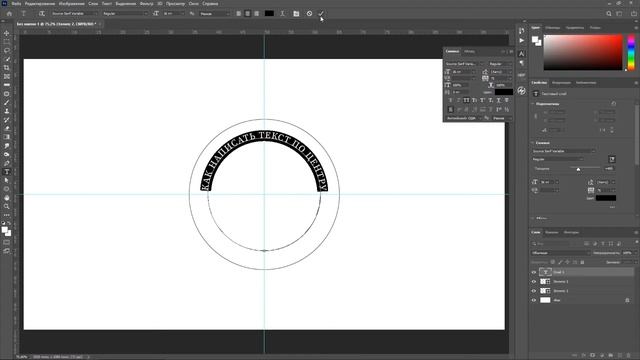This screenshot has height=360, width=640.
Task: Open the warp text icon in options bar
Action: point(282,13)
